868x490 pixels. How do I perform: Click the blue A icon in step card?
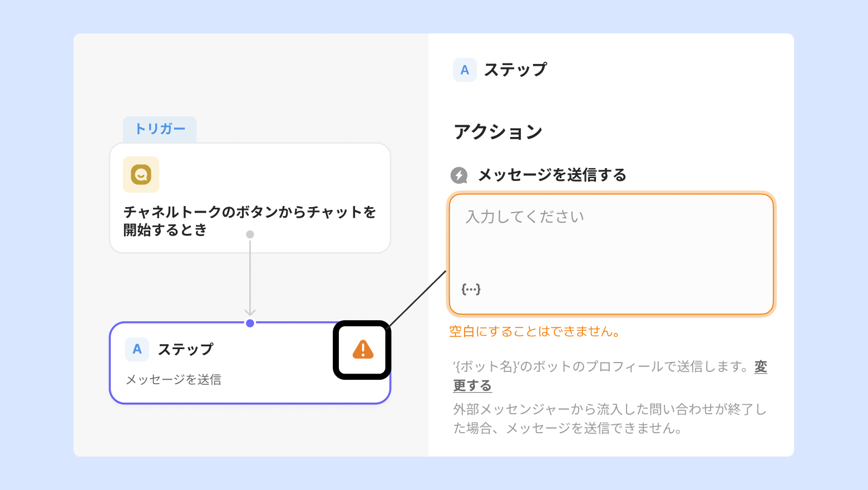pyautogui.click(x=137, y=349)
